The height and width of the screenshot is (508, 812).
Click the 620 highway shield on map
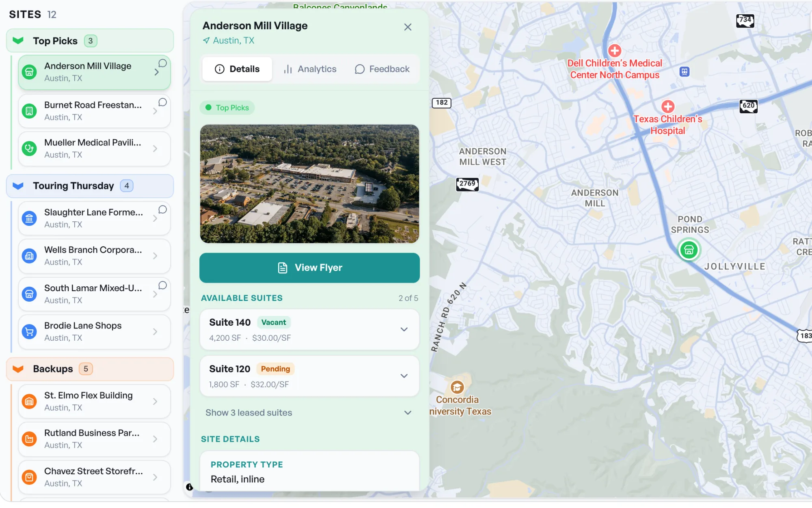coord(748,106)
